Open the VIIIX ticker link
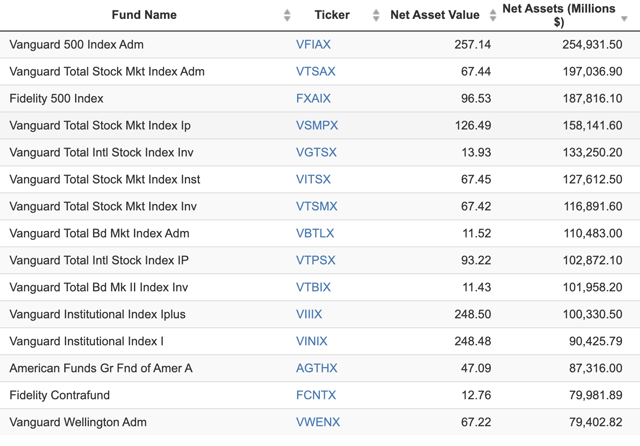640x446 pixels. (x=309, y=315)
